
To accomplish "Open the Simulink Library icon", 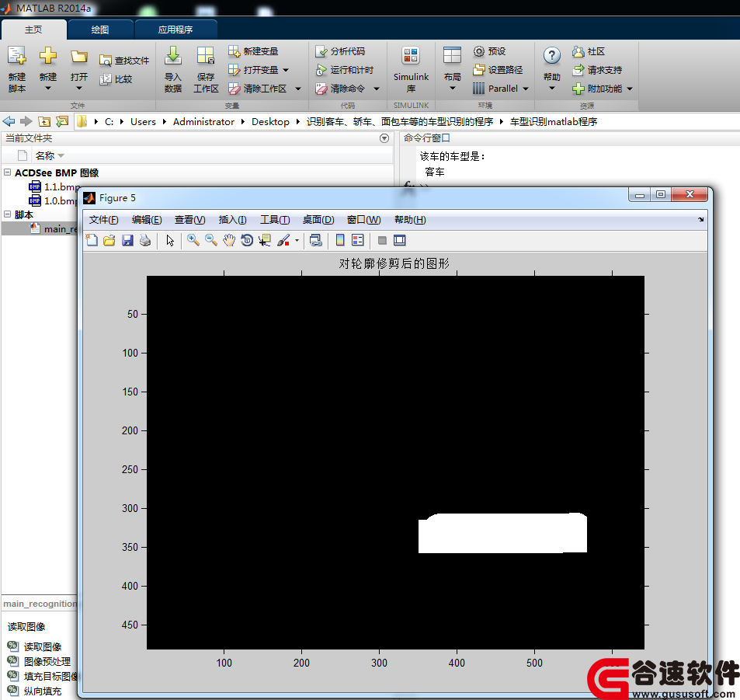I will (411, 56).
